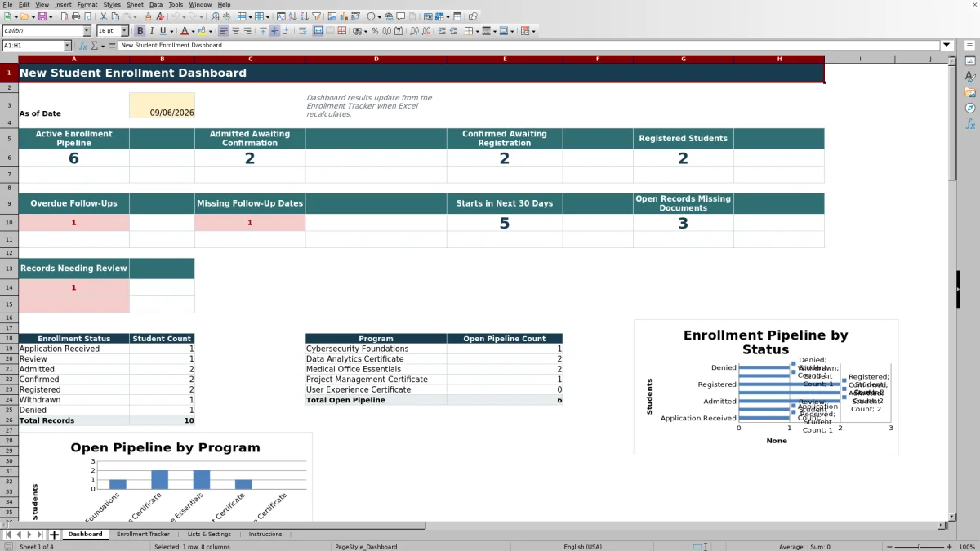The width and height of the screenshot is (980, 551).
Task: Switch to the Lists & Settings sheet tab
Action: pyautogui.click(x=209, y=535)
